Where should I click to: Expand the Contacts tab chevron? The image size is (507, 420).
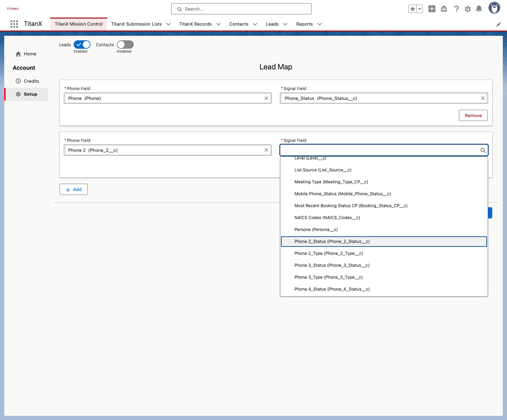coord(255,24)
